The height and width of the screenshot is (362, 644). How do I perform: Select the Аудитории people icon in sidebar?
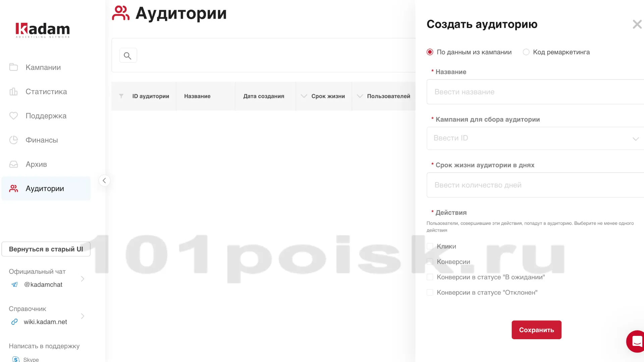coord(13,188)
